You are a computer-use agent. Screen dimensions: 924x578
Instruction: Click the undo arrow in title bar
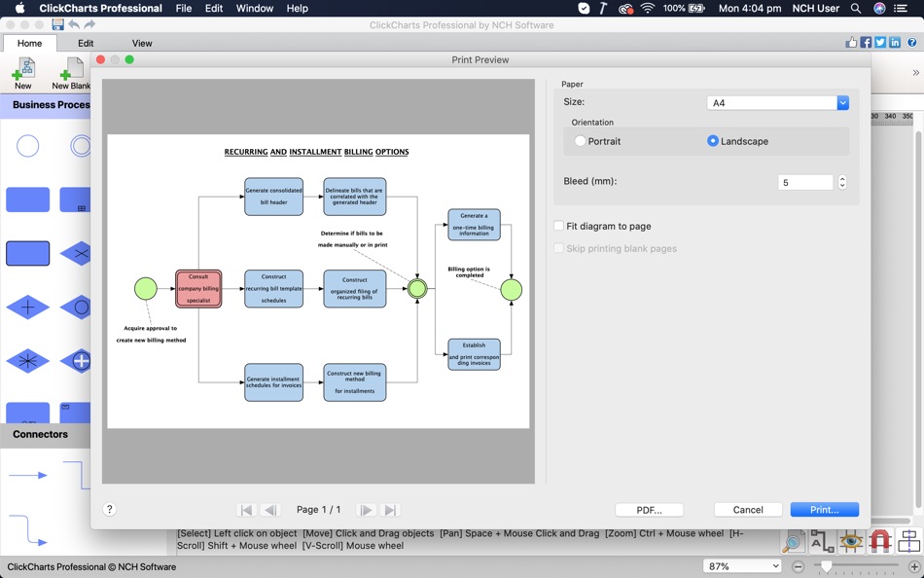(x=74, y=24)
